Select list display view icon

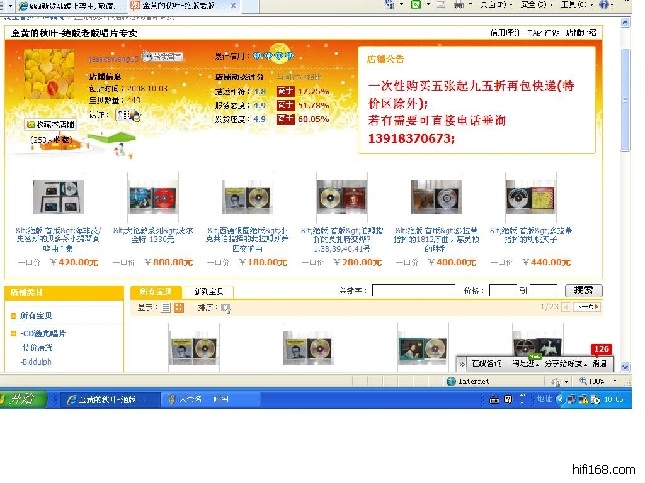point(167,307)
